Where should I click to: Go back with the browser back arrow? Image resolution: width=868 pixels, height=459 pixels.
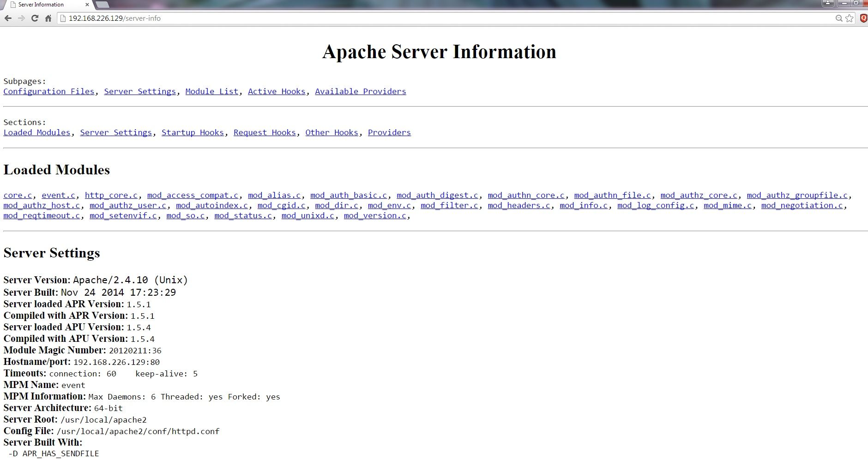coord(8,18)
